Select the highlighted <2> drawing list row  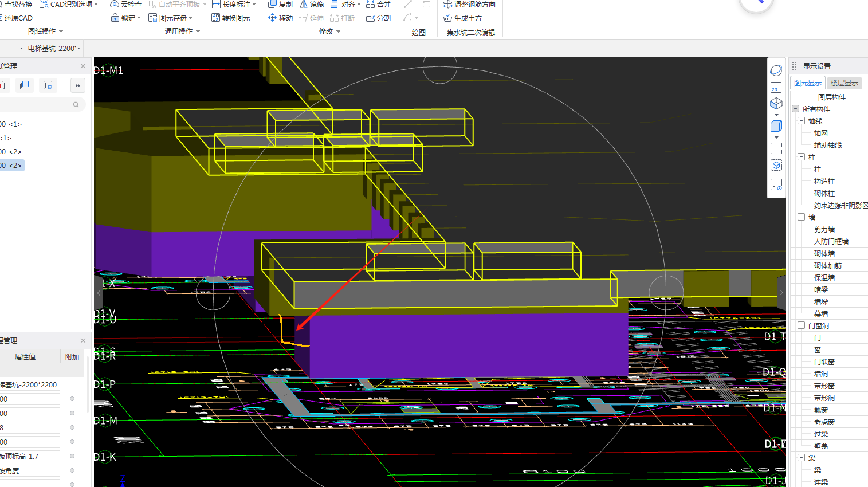(11, 166)
